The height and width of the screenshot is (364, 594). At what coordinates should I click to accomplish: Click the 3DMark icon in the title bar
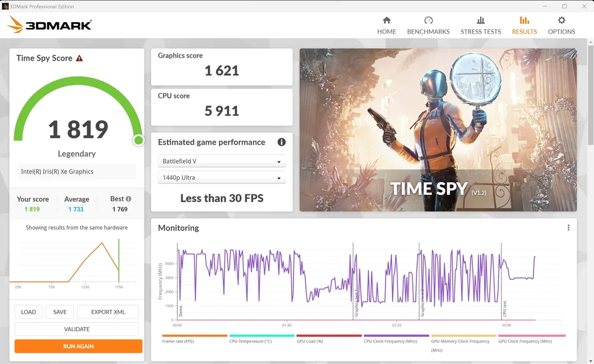coord(5,6)
